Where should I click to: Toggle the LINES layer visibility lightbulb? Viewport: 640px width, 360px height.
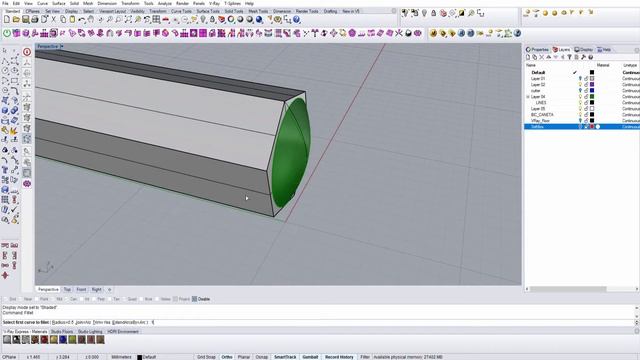tap(580, 103)
